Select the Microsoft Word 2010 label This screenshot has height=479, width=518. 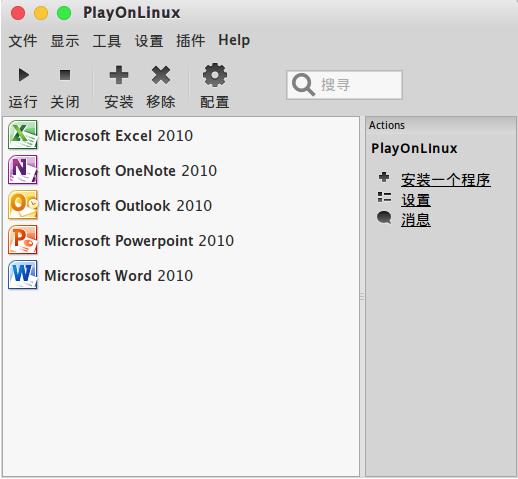[x=119, y=276]
